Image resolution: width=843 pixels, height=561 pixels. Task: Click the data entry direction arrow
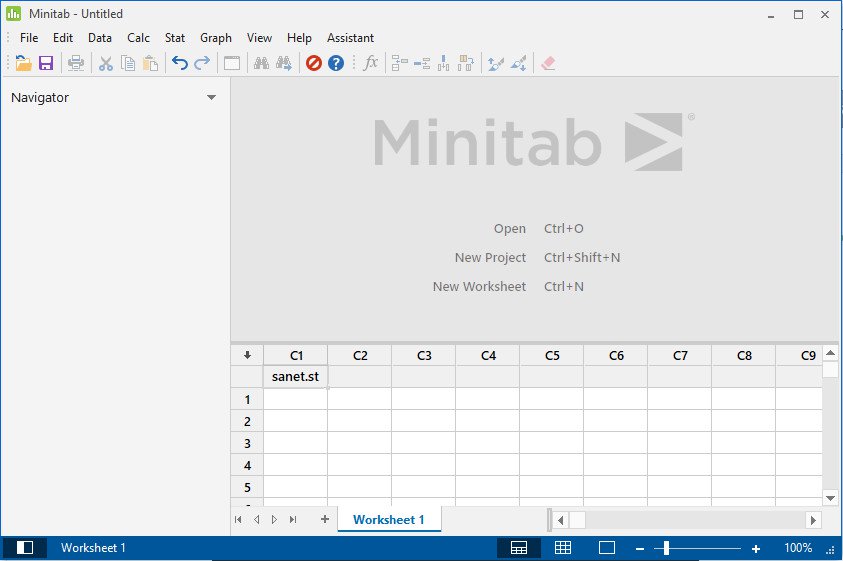247,355
